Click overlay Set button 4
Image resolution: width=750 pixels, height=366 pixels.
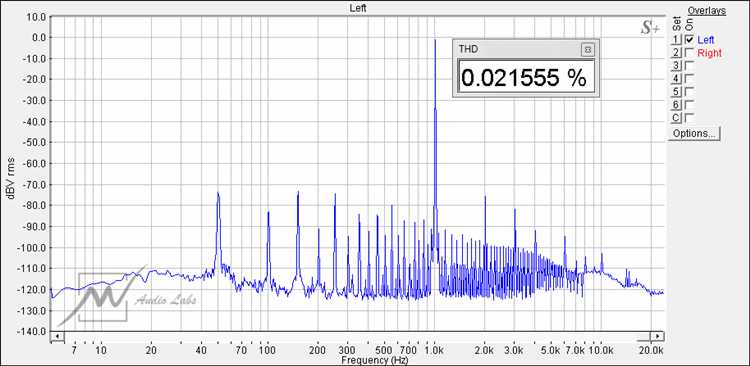[675, 78]
